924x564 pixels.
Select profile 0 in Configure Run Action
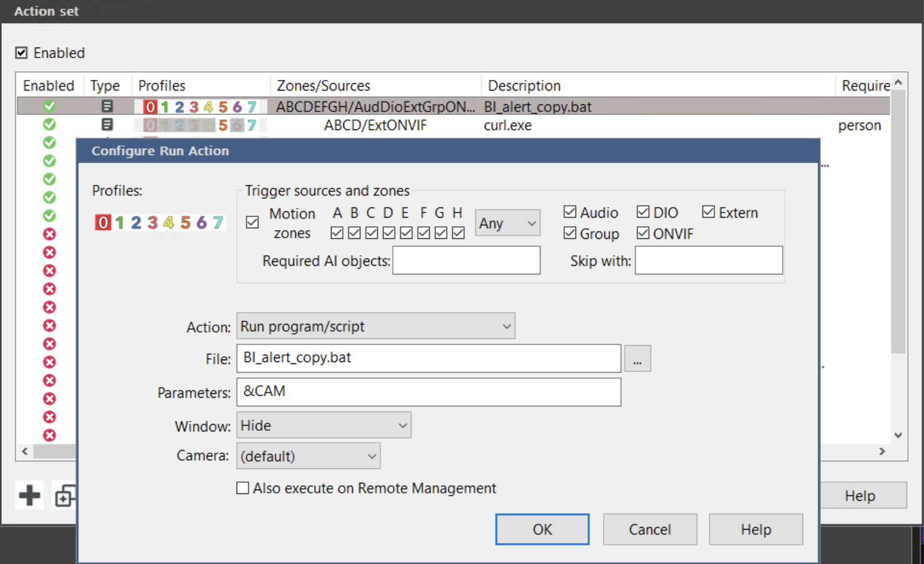[103, 223]
